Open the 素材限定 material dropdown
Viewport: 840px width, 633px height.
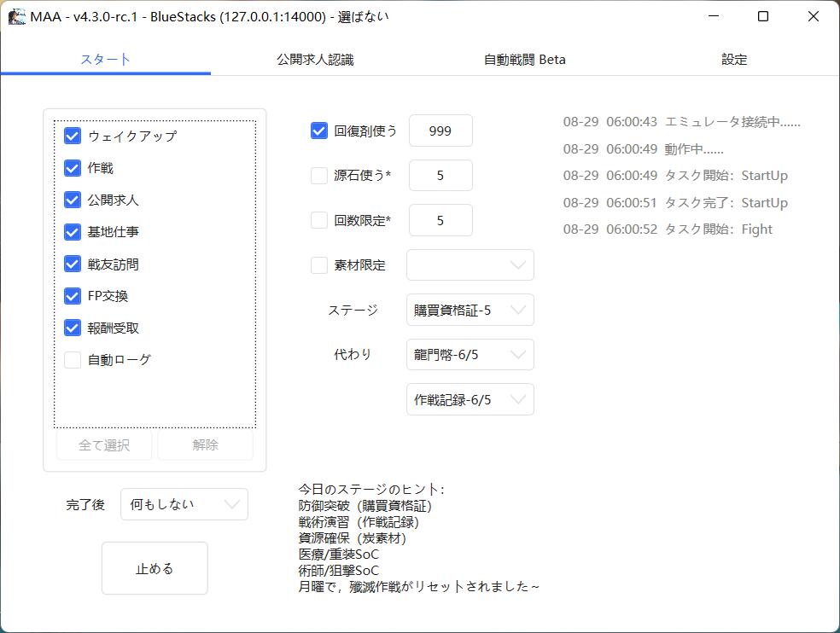click(x=470, y=265)
